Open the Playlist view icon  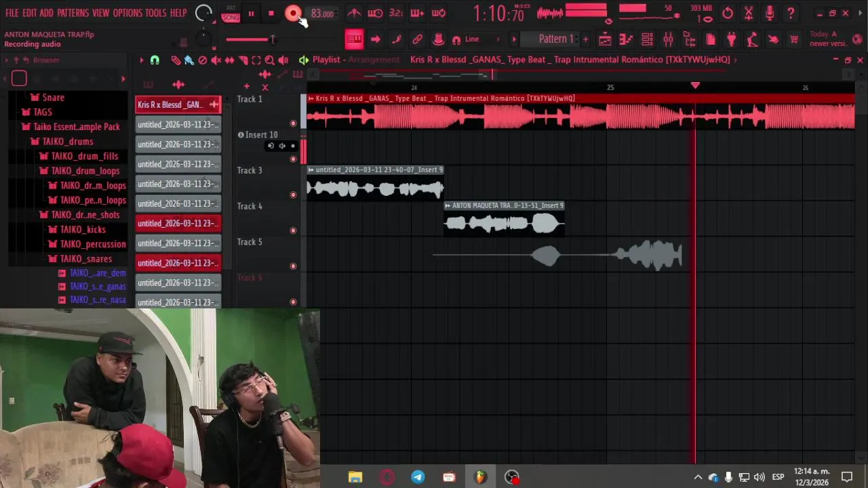click(605, 39)
